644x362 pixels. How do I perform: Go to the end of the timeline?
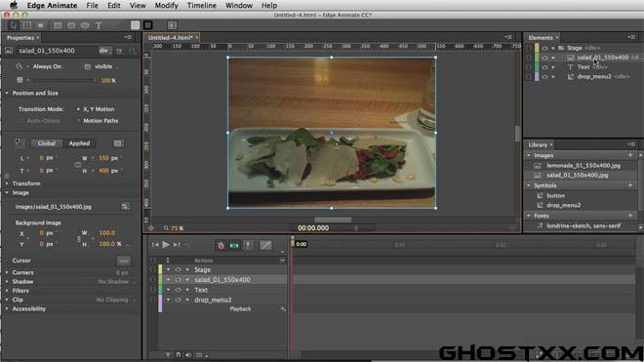coord(177,245)
